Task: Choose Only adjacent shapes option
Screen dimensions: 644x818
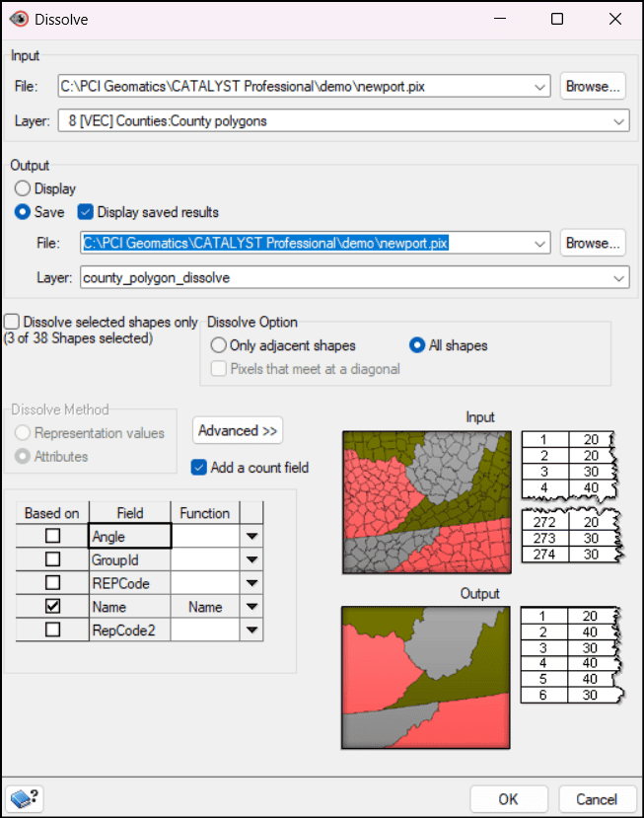Action: point(219,345)
